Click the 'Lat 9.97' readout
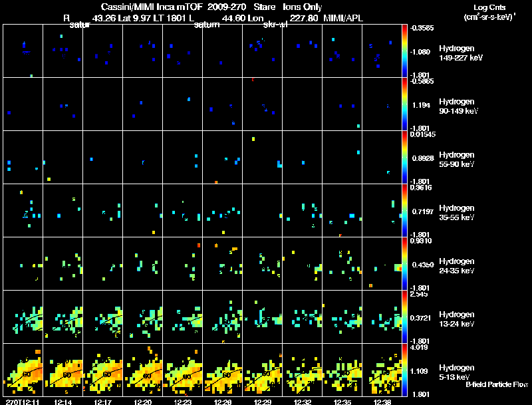This screenshot has width=532, height=405. [134, 18]
